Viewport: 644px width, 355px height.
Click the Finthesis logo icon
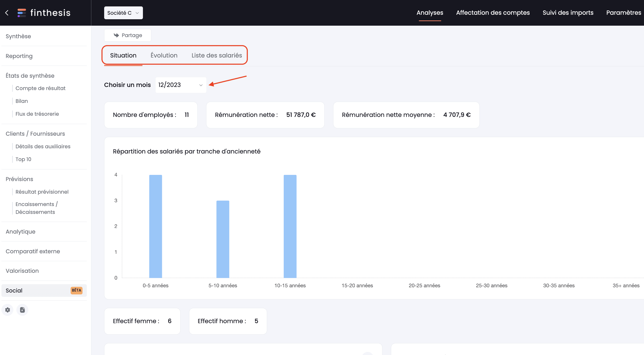point(21,13)
